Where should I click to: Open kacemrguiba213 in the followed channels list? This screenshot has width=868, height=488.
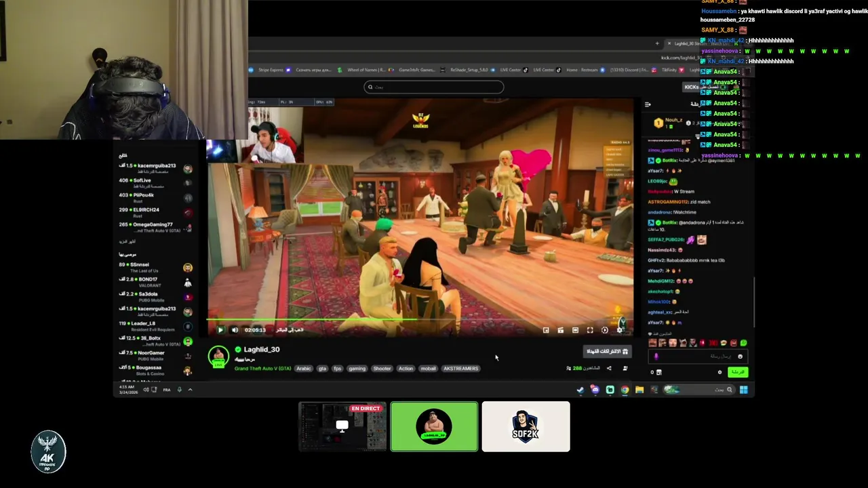pos(155,168)
